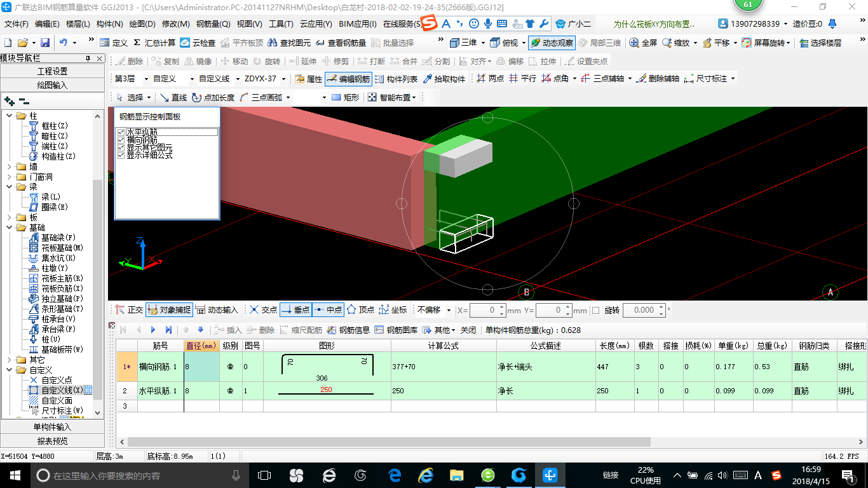Toggle the 编辑钢筋 edit rebar tool
Viewport: 868px width, 488px height.
(x=348, y=79)
